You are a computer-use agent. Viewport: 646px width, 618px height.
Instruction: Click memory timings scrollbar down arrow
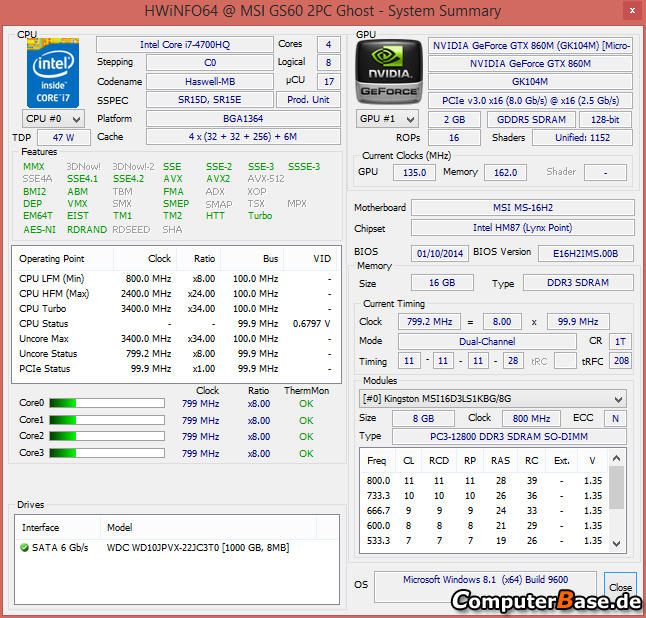(616, 544)
